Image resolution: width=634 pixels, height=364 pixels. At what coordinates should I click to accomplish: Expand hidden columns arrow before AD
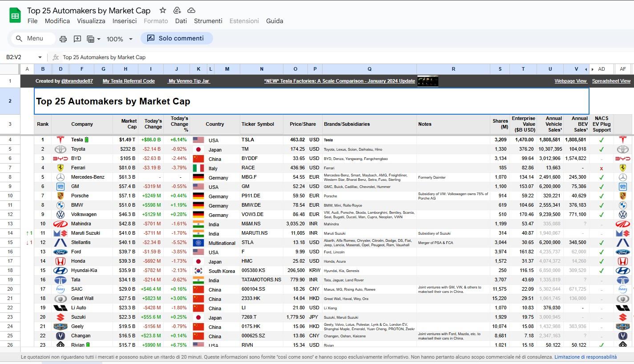593,69
